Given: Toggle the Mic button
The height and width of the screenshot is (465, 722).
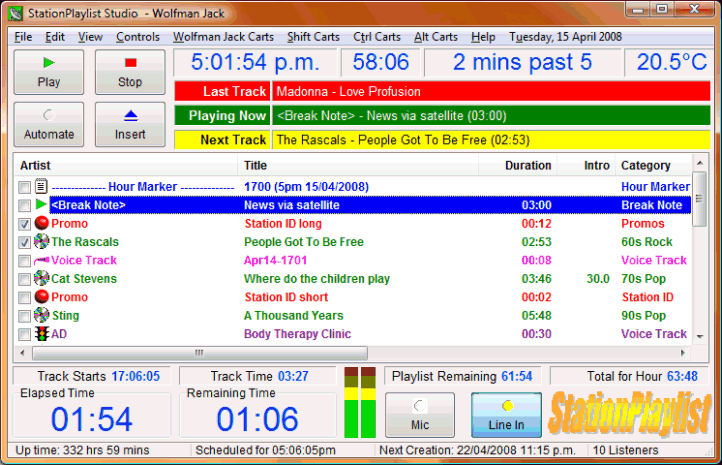Looking at the screenshot, I should [420, 414].
